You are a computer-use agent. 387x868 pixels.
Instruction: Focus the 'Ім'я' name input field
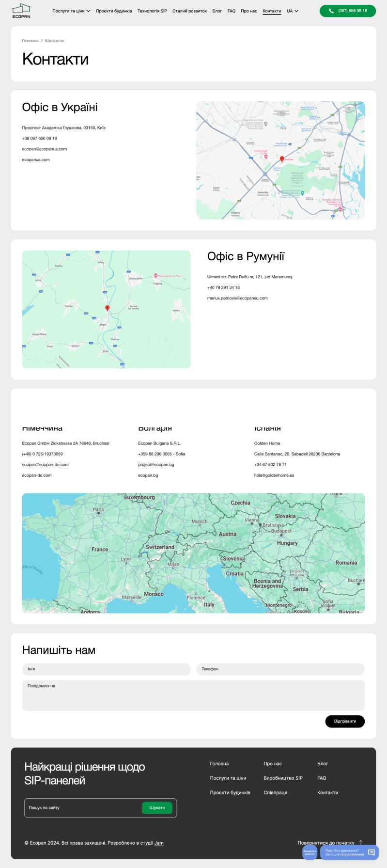[x=106, y=669]
